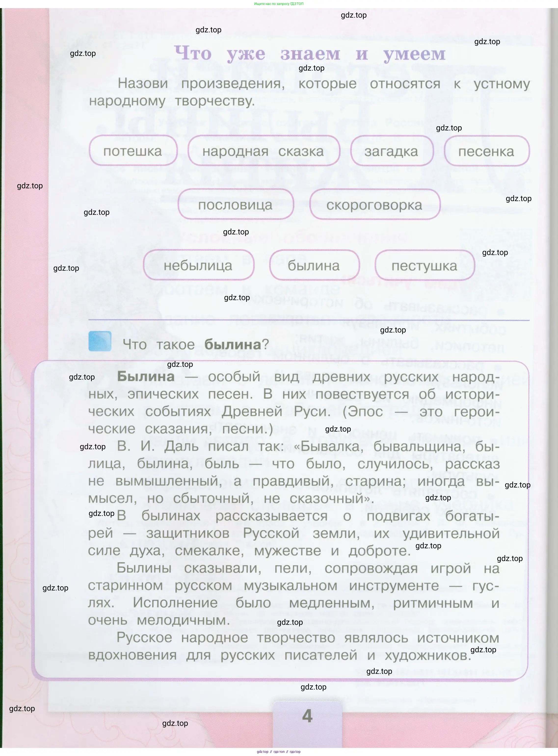Click the top banner 'Ищите нас по запросу ГДЗ ТОП'
This screenshot has width=558, height=756.
(x=279, y=4)
